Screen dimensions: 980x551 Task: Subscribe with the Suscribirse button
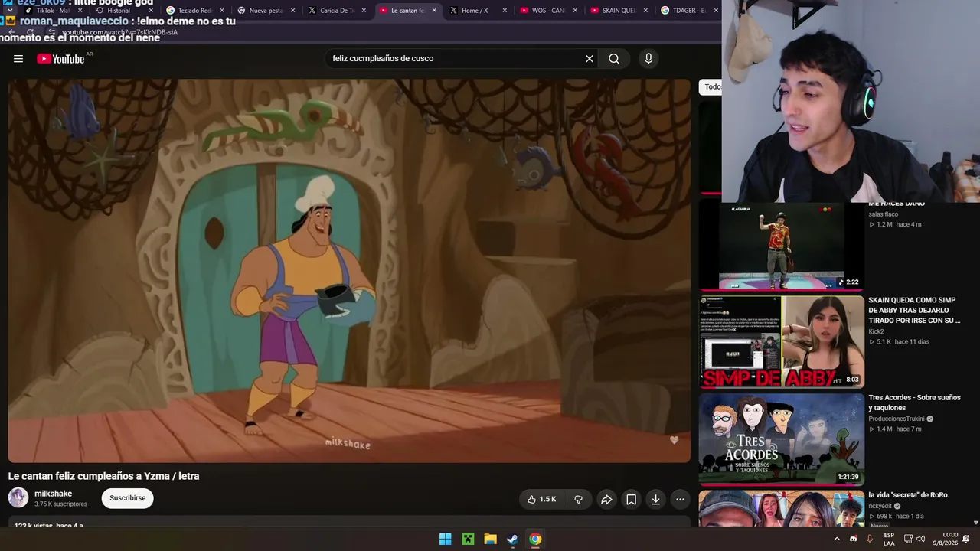pos(127,498)
